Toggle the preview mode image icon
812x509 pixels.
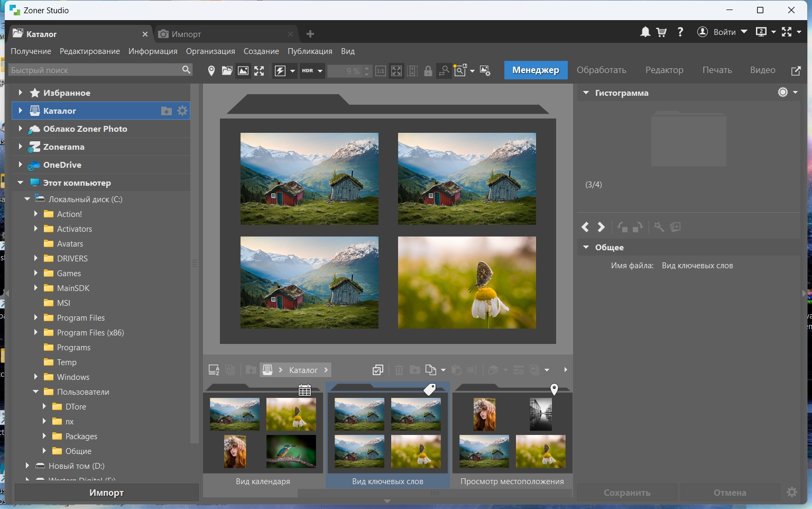[243, 70]
